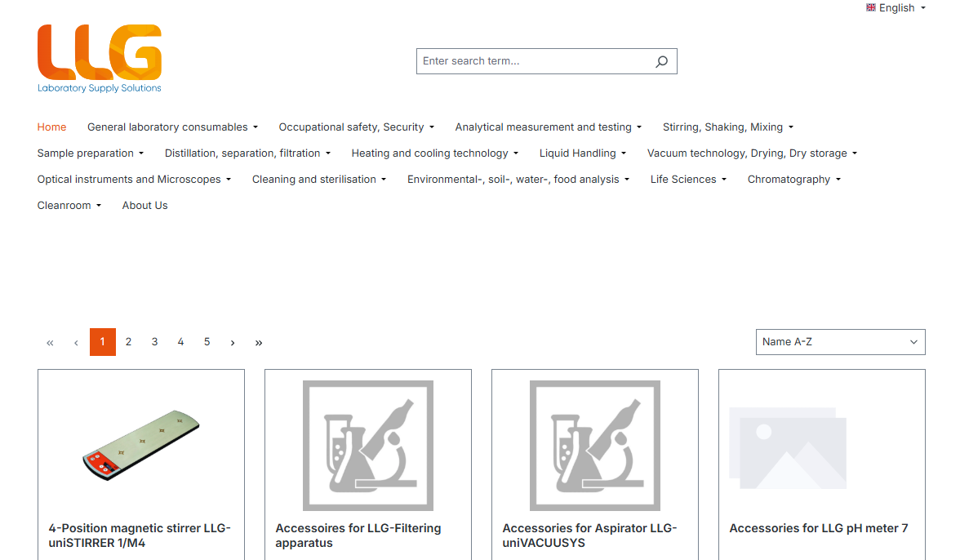Expand Heating and cooling technology menu
This screenshot has width=960, height=560.
434,153
